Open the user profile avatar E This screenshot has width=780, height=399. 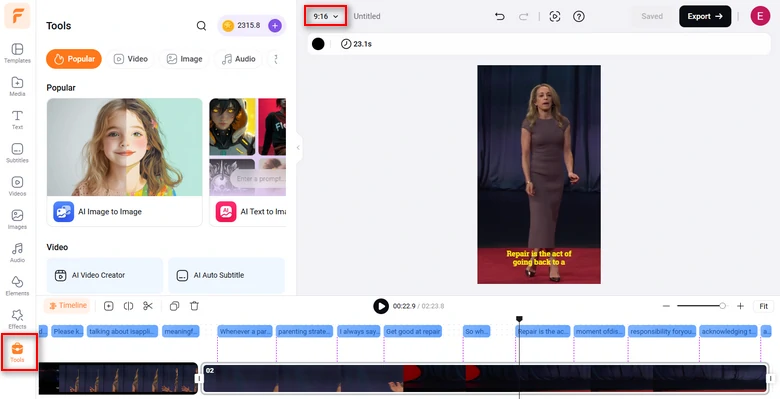point(760,16)
